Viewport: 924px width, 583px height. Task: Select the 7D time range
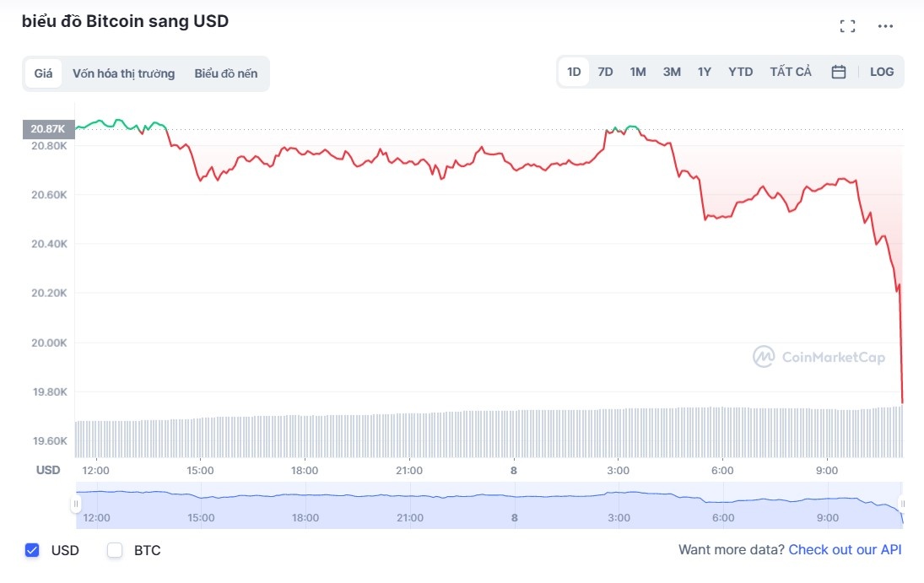coord(605,72)
